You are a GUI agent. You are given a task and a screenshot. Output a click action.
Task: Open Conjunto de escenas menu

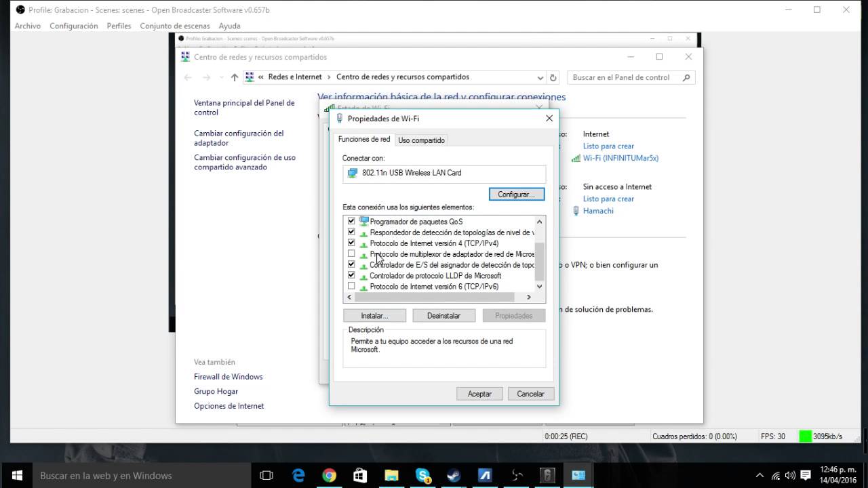coord(175,26)
